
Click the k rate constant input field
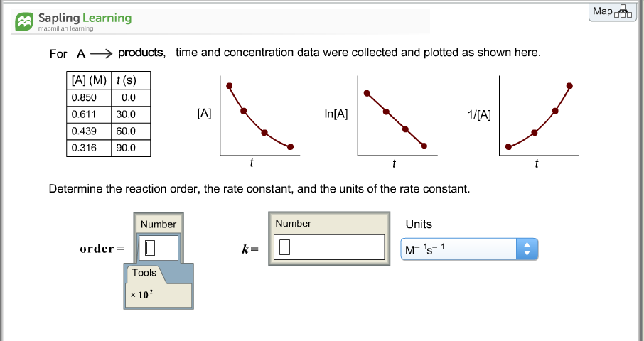pyautogui.click(x=329, y=247)
